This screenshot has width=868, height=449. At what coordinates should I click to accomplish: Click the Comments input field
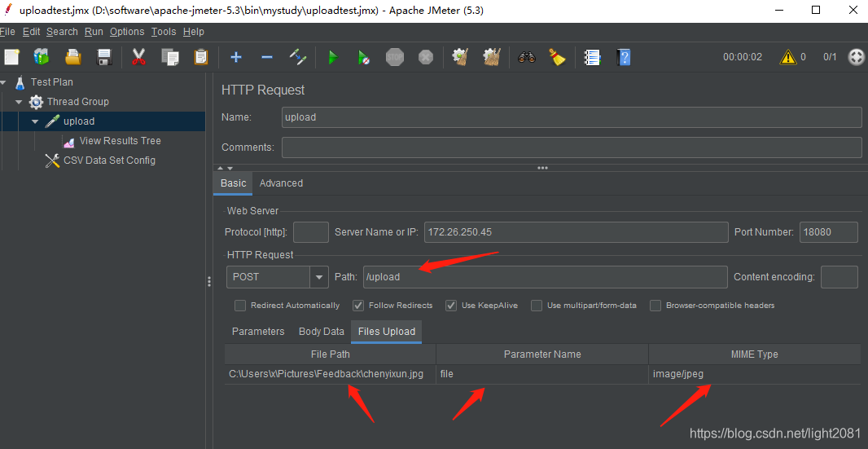572,147
